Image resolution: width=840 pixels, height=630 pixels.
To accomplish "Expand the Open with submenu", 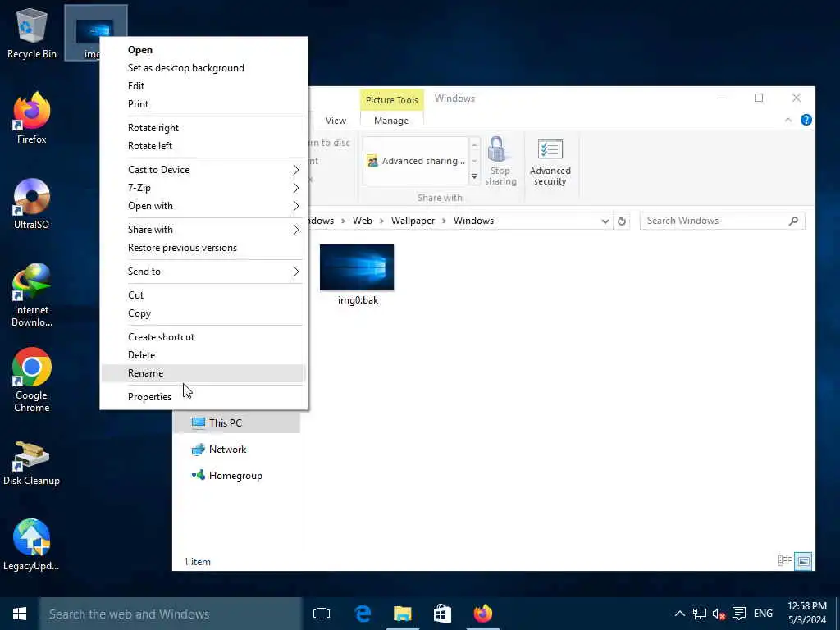I will 203,206.
